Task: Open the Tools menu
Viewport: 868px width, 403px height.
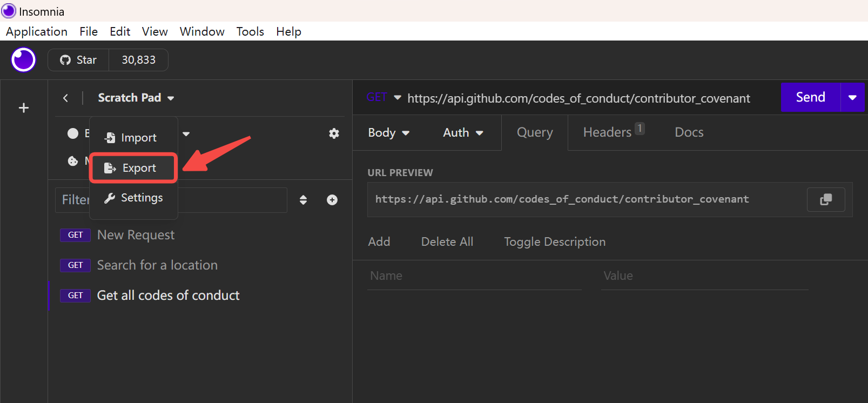Action: point(250,31)
